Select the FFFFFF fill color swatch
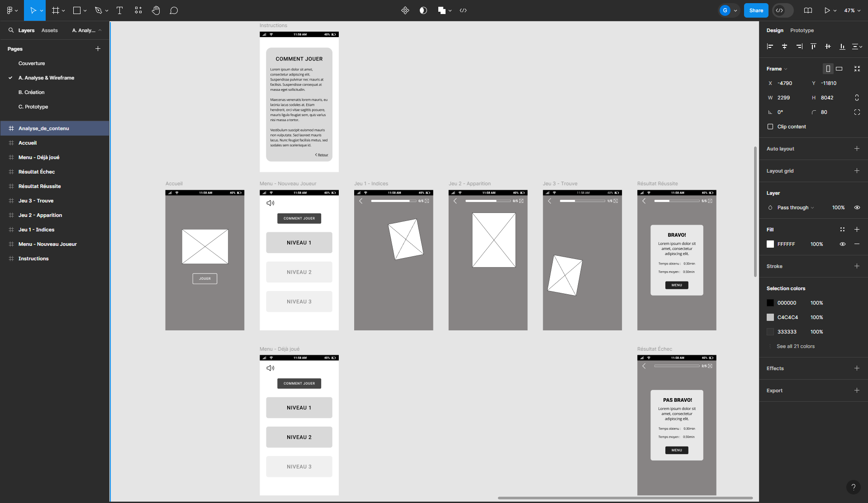The height and width of the screenshot is (503, 868). pos(770,244)
